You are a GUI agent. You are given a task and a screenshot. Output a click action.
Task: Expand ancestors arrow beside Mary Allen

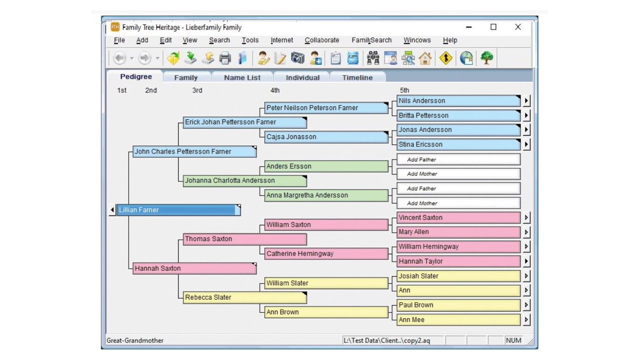526,232
